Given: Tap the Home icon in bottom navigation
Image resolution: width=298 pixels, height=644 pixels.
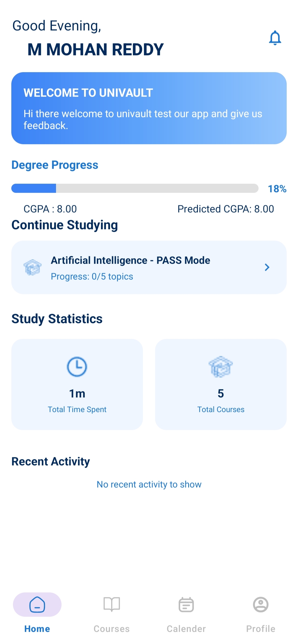Looking at the screenshot, I should pyautogui.click(x=37, y=605).
